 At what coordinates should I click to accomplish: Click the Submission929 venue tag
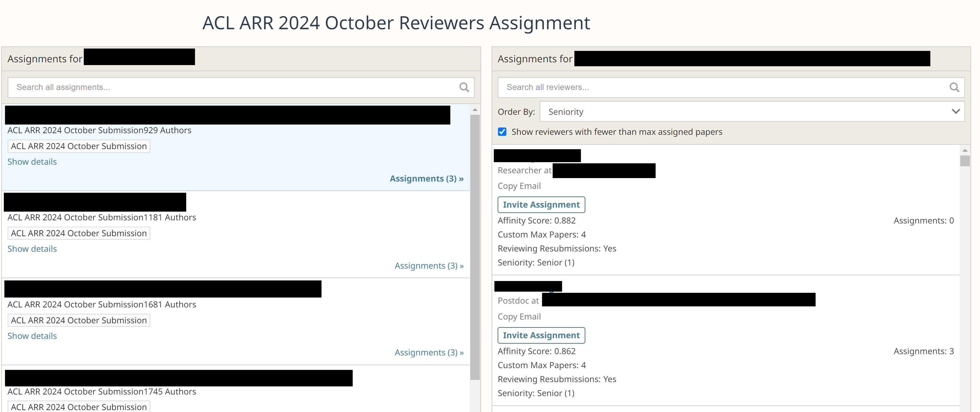tap(79, 146)
